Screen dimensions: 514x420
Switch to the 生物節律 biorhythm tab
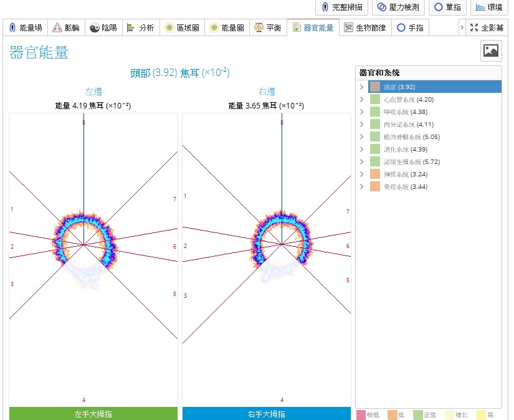(365, 28)
